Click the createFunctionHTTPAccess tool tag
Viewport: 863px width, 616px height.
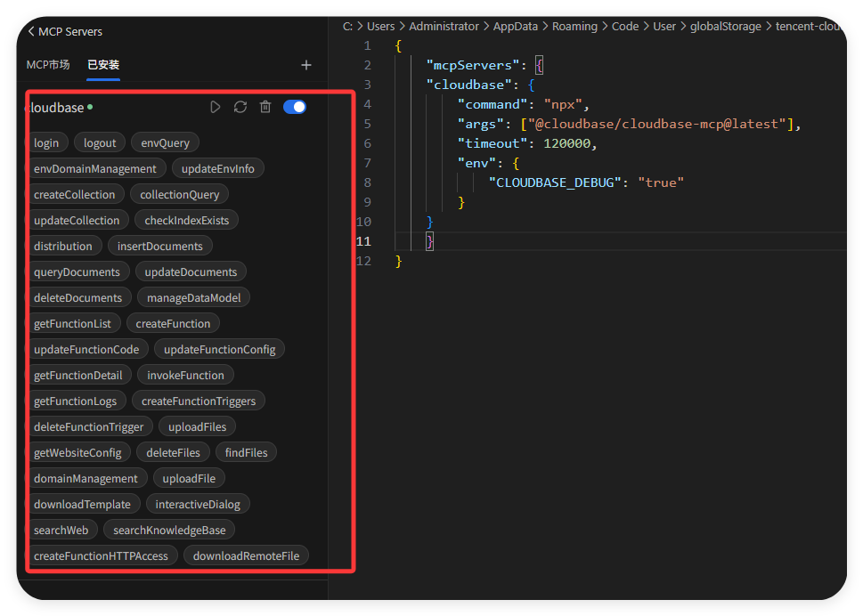click(102, 556)
